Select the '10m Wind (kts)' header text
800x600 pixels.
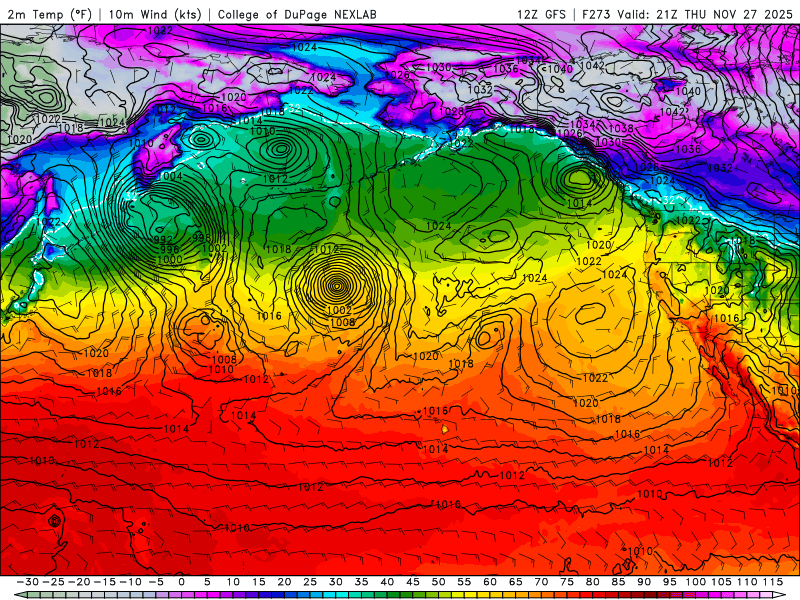(x=155, y=14)
